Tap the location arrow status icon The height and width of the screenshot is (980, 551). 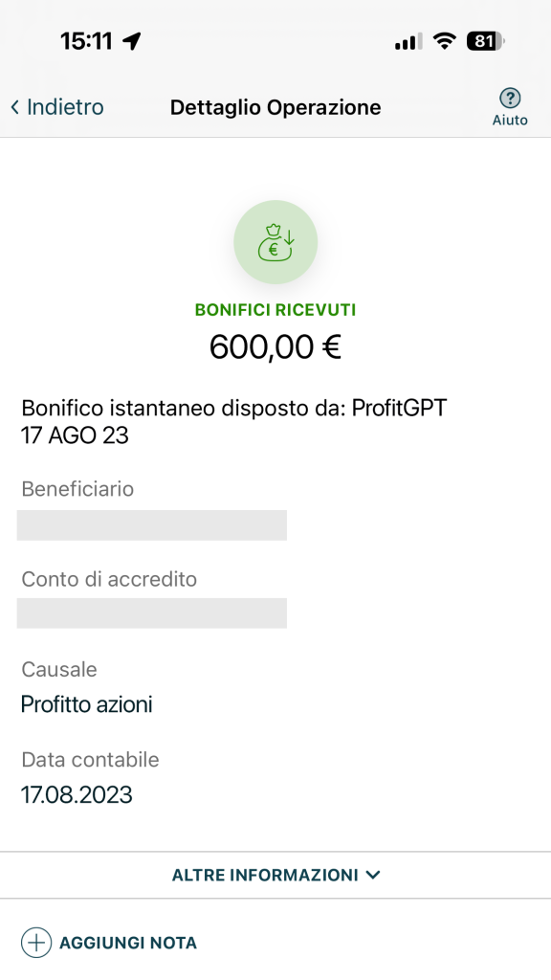tap(132, 42)
